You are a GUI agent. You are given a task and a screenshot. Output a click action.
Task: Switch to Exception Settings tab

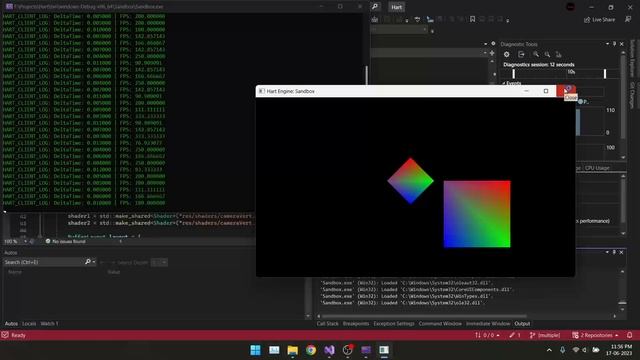point(394,324)
